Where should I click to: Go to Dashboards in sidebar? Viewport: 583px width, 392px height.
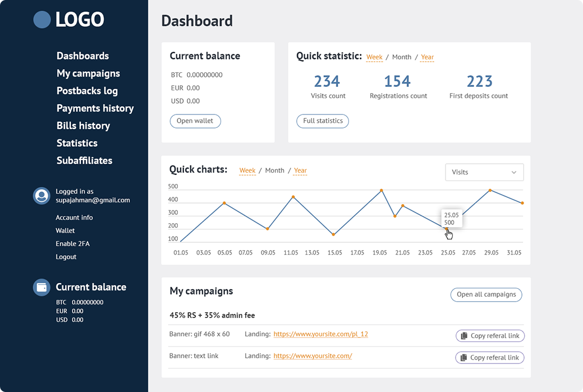(x=82, y=56)
